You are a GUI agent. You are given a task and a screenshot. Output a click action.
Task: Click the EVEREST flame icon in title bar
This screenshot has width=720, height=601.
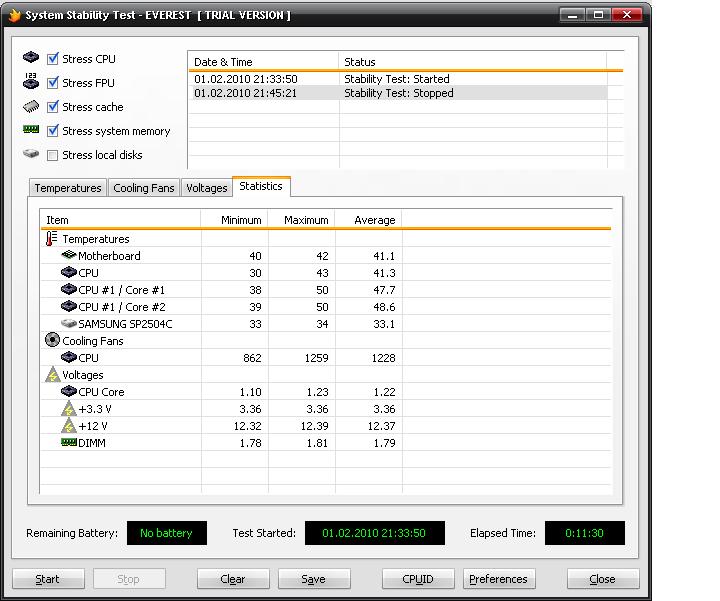pos(13,15)
